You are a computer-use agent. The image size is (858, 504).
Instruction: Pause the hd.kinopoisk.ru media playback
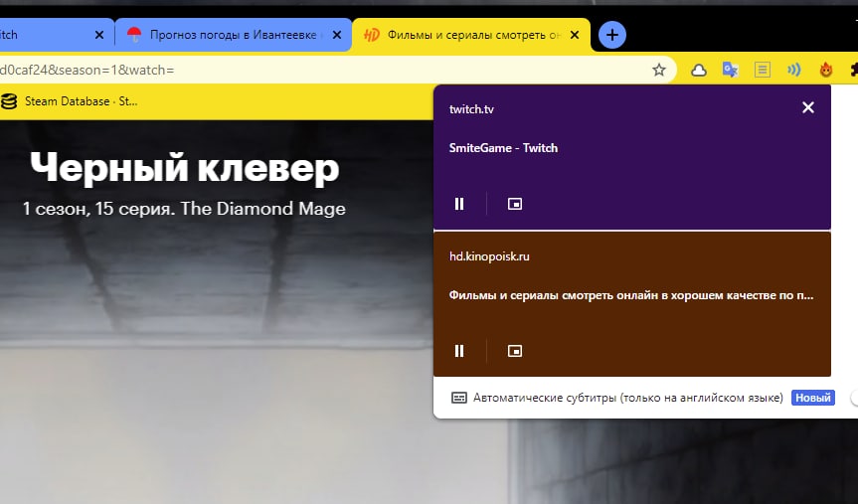pyautogui.click(x=459, y=351)
